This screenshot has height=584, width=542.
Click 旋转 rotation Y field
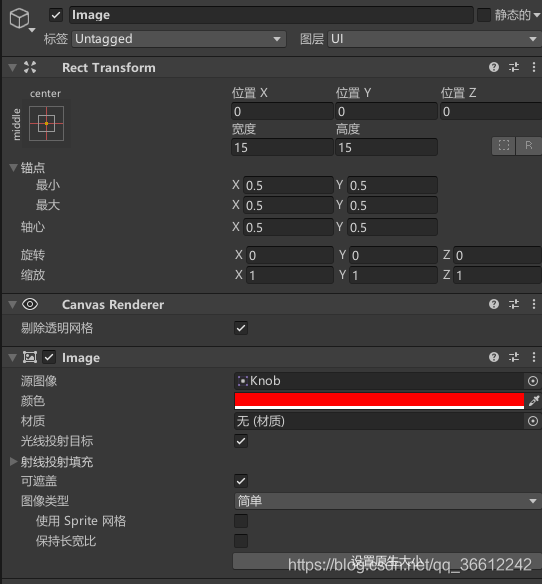(x=393, y=256)
